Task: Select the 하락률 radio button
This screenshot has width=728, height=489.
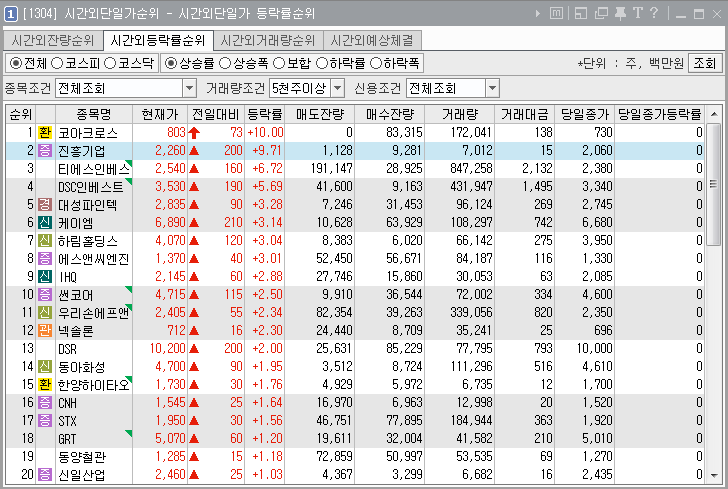Action: click(322, 63)
